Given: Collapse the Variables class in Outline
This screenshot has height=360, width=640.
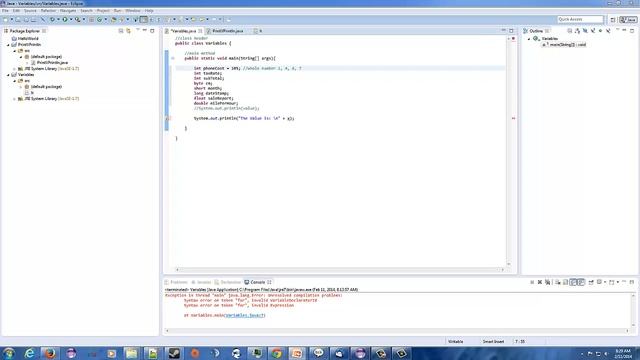Looking at the screenshot, I should [x=529, y=39].
